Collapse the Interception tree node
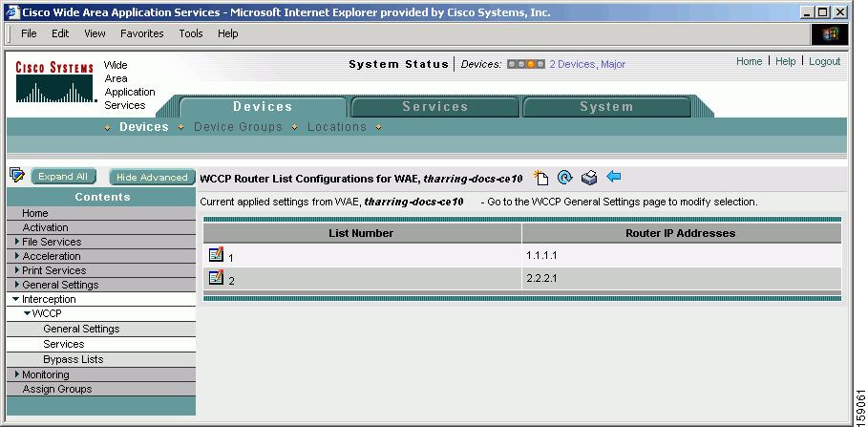Image resolution: width=868 pixels, height=427 pixels. [x=15, y=299]
